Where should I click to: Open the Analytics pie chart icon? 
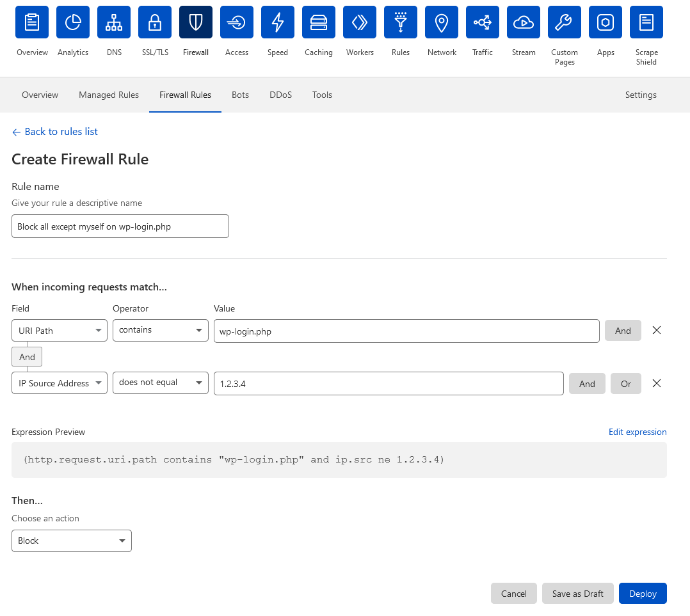(73, 22)
